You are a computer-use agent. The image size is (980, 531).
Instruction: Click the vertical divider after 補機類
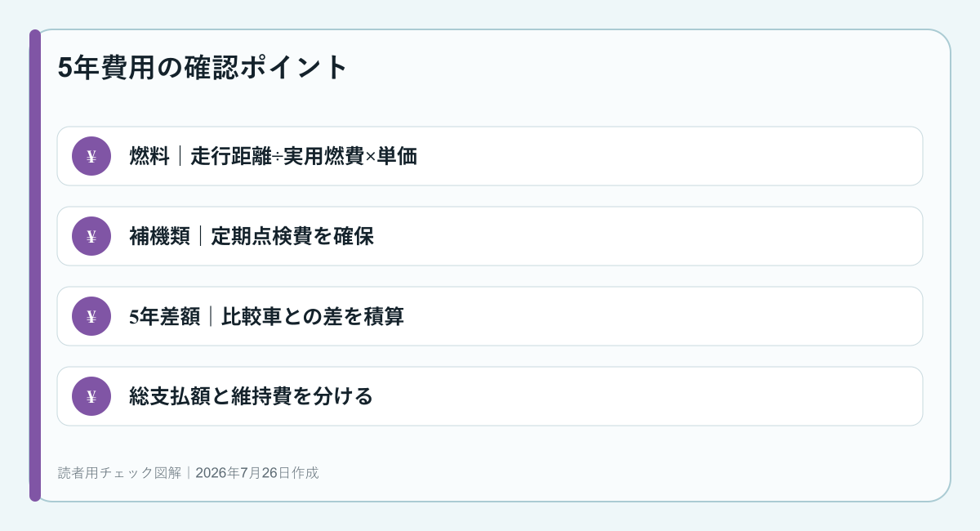coord(200,236)
